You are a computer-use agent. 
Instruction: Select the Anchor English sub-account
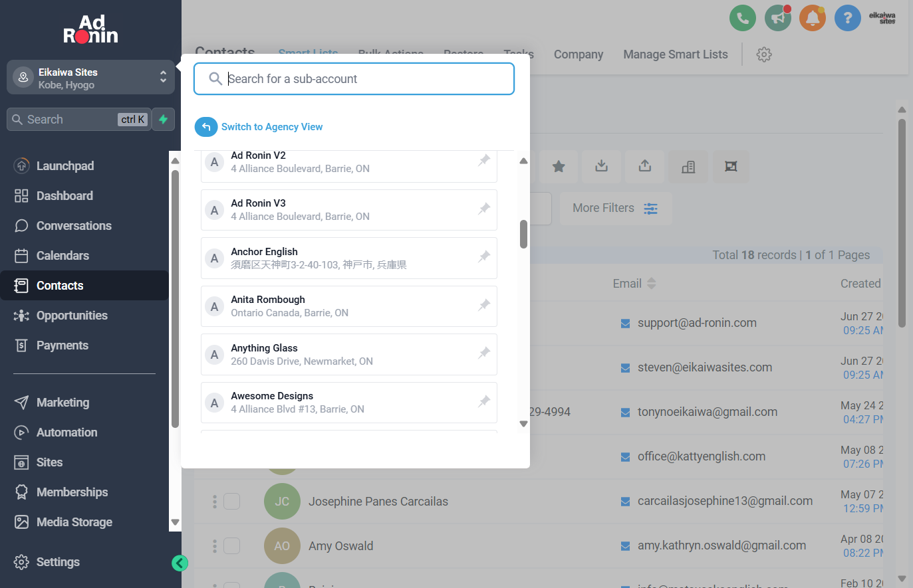point(348,258)
